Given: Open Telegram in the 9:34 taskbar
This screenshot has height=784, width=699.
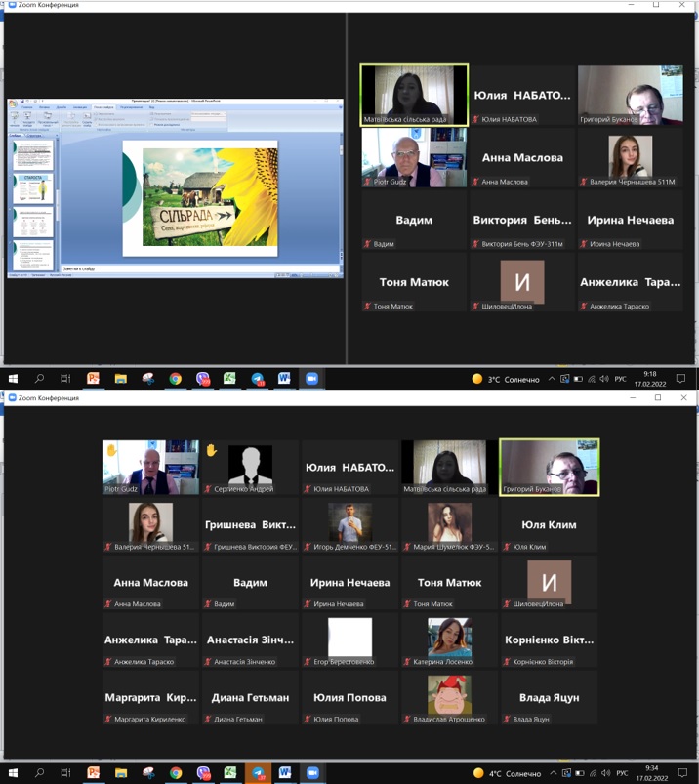Looking at the screenshot, I should tap(258, 773).
